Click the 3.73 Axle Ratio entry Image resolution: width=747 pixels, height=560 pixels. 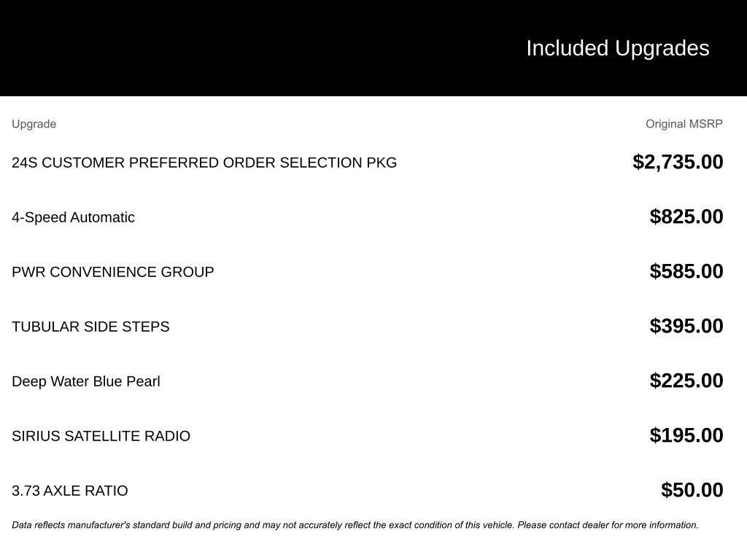point(70,491)
